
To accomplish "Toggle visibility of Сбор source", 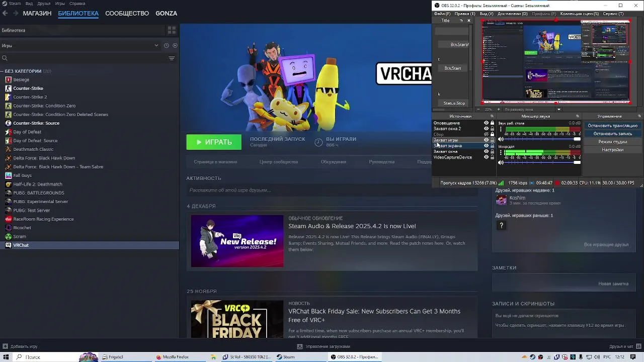I will pyautogui.click(x=486, y=134).
